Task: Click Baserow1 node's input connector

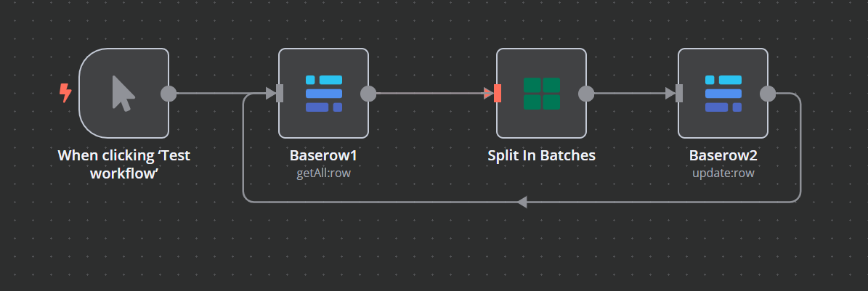Action: [280, 94]
